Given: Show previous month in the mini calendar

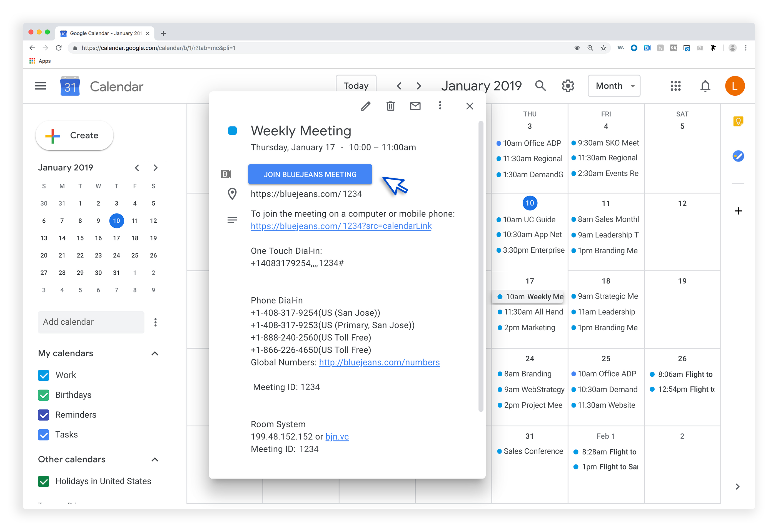Looking at the screenshot, I should click(137, 168).
